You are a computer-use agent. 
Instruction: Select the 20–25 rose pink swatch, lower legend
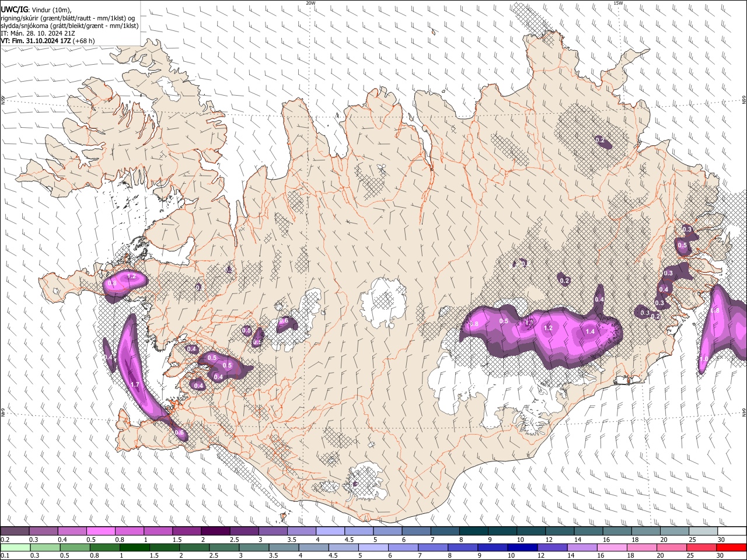coord(672,547)
